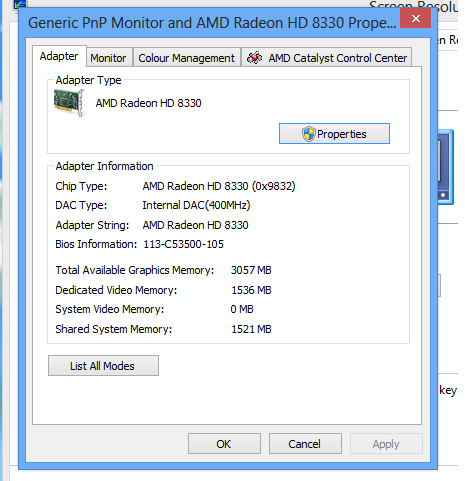Switch to the Monitor tab

point(108,58)
